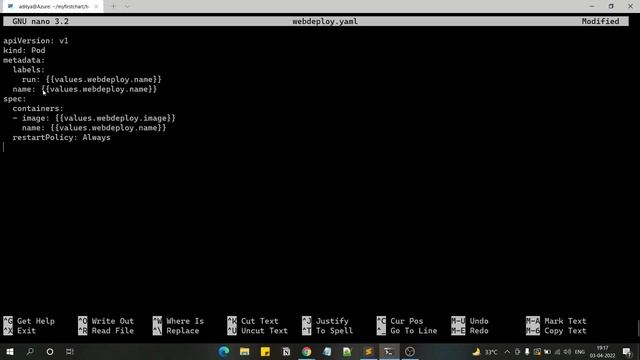Click the 'labels:' line
Screen dimensions: 640x360
click(29, 70)
